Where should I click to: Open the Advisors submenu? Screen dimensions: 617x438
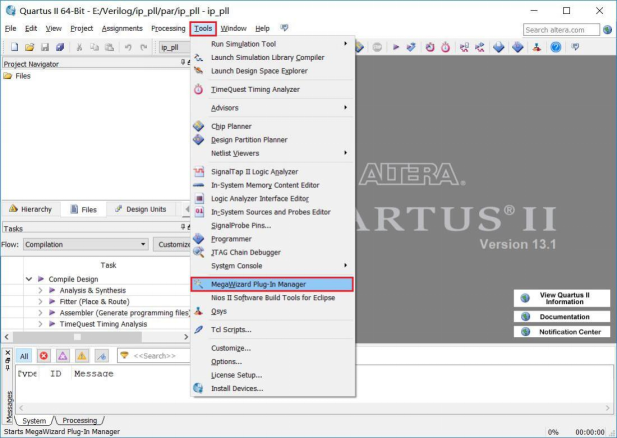coord(273,108)
